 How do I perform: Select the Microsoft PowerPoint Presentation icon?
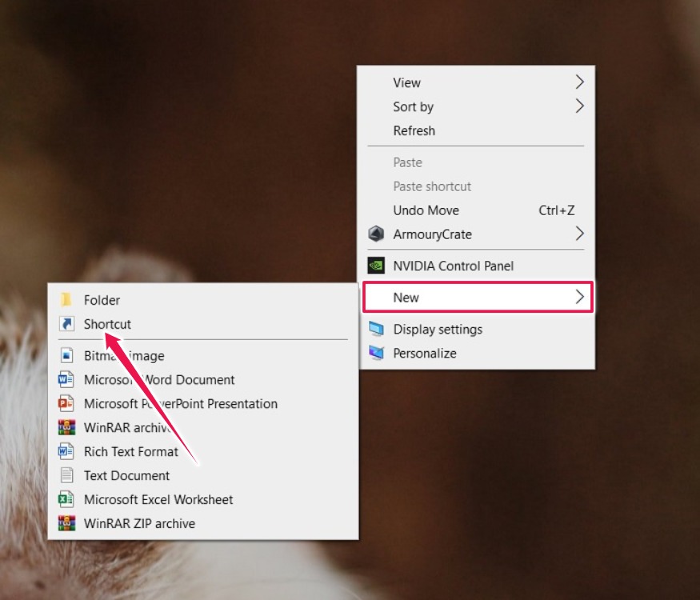(x=66, y=403)
